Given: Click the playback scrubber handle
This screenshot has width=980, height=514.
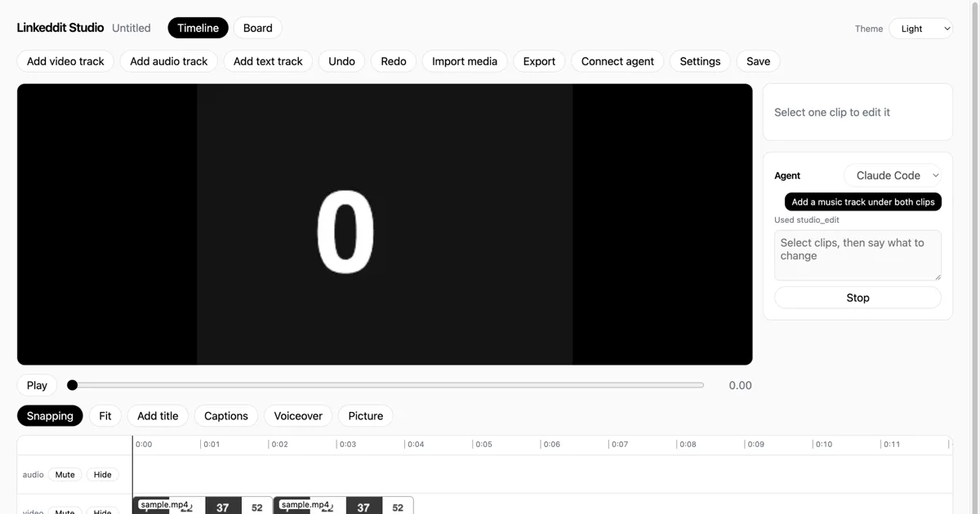Looking at the screenshot, I should pos(72,385).
